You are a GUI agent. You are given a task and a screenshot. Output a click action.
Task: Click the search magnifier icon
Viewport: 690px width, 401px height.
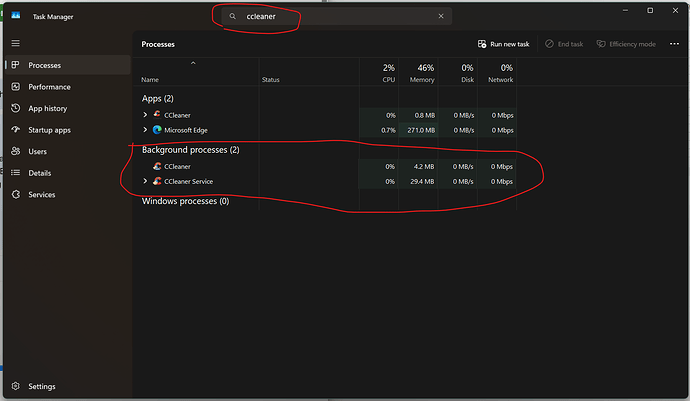click(x=232, y=16)
